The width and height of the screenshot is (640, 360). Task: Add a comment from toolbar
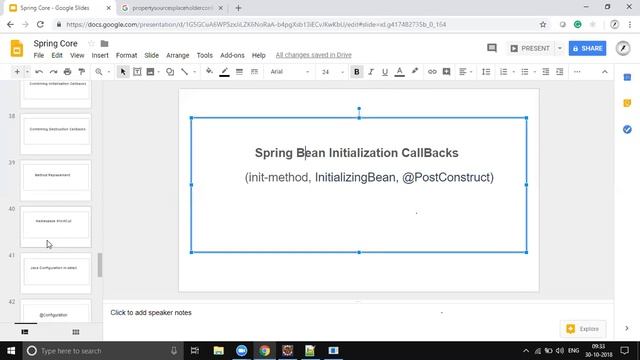pos(447,72)
